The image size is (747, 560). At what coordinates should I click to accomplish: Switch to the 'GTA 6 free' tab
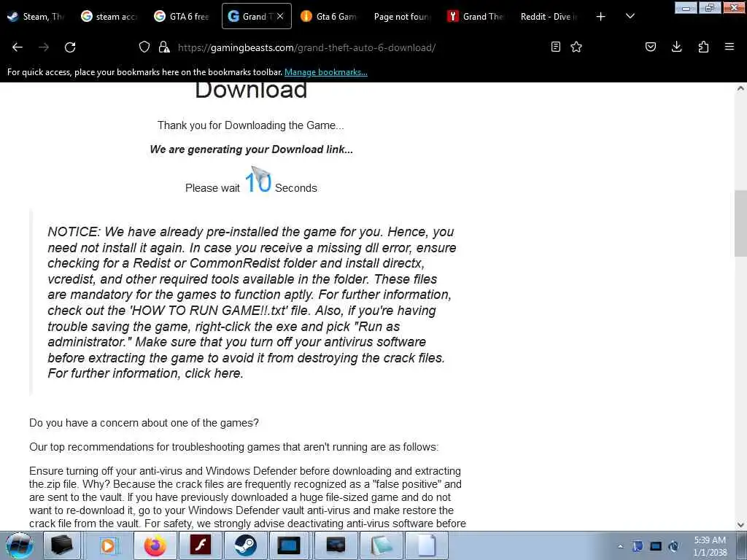point(182,16)
